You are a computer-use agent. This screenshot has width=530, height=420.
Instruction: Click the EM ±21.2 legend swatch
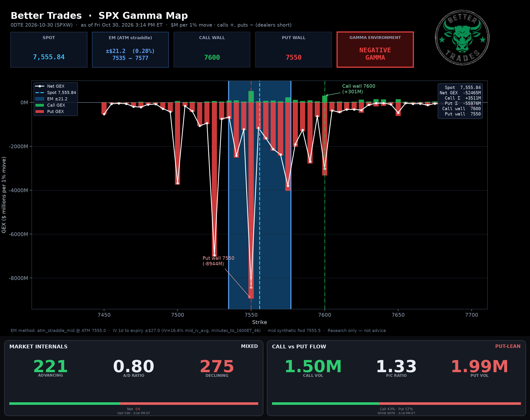coord(40,99)
